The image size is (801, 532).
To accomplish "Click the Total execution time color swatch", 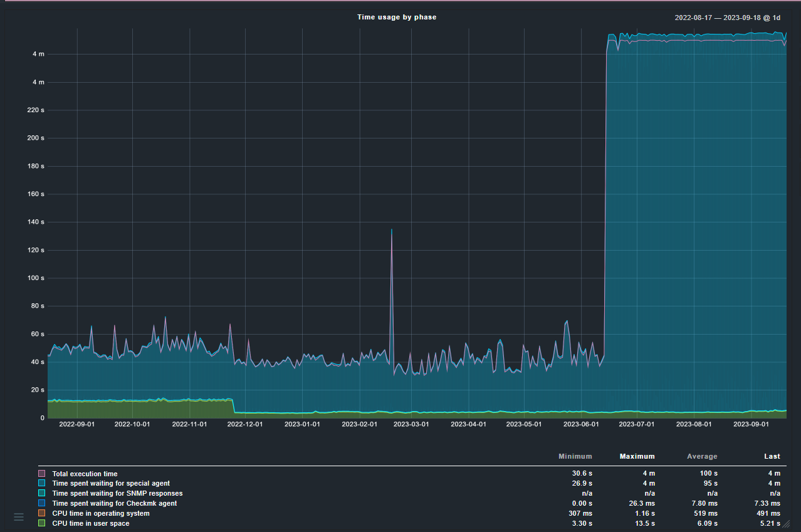I will pyautogui.click(x=42, y=474).
